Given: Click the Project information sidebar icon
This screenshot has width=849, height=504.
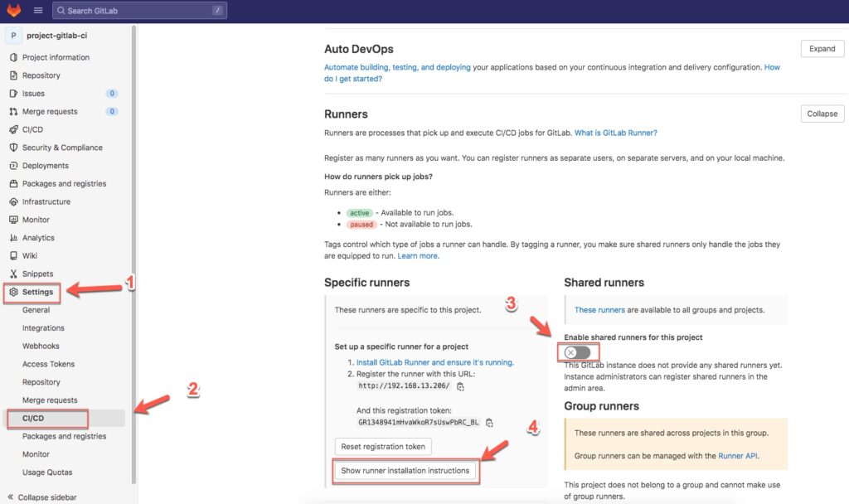Looking at the screenshot, I should click(x=13, y=57).
